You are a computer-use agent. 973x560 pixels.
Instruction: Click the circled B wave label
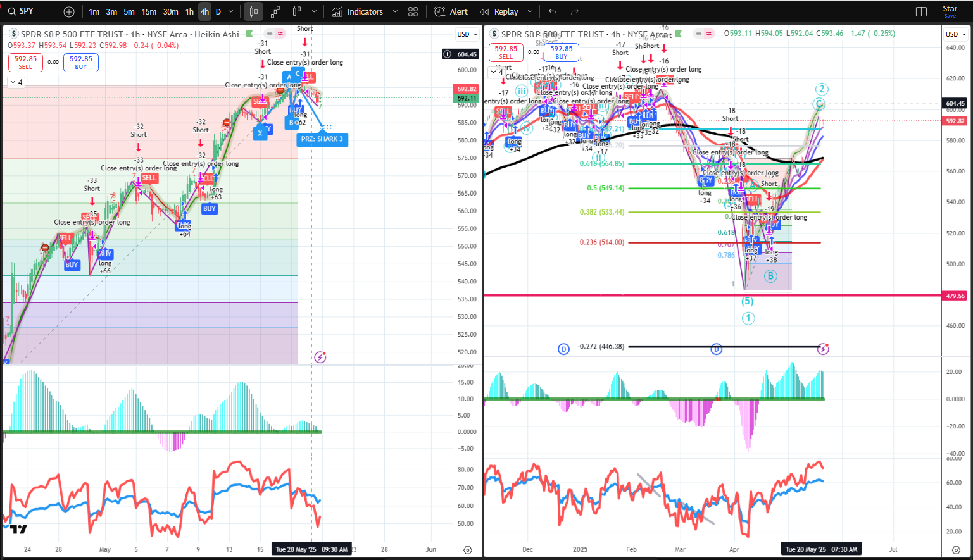click(x=770, y=276)
